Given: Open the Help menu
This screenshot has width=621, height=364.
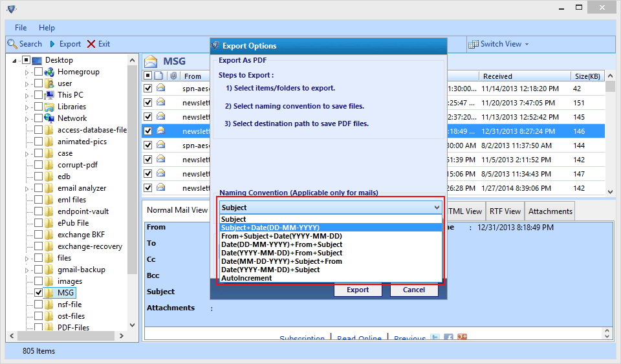Looking at the screenshot, I should (x=47, y=28).
